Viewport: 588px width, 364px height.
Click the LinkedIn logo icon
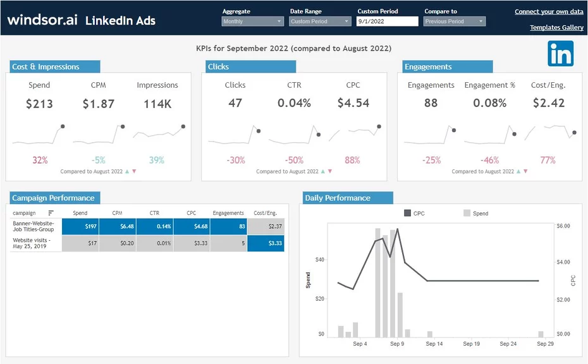(x=560, y=54)
